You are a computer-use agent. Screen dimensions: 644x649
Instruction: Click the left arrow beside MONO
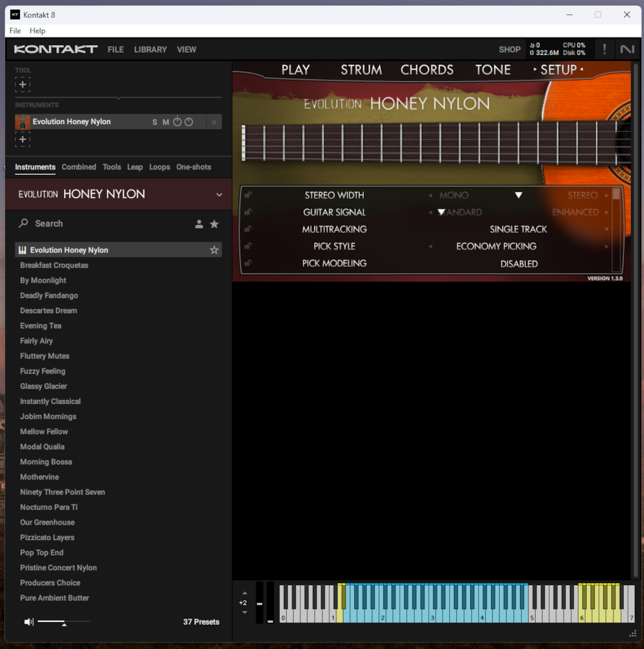pyautogui.click(x=430, y=195)
